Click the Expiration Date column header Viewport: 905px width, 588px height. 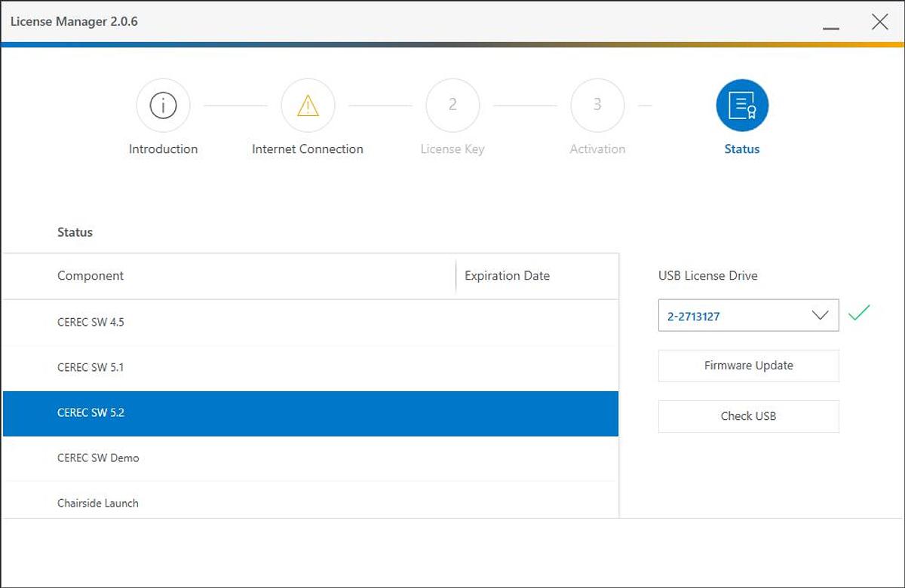(x=507, y=276)
